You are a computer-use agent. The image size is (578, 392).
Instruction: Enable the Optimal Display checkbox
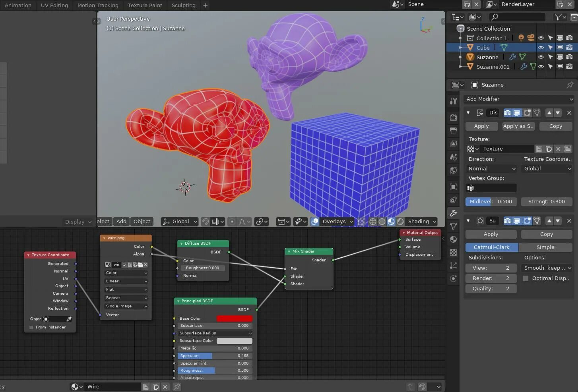tap(526, 278)
